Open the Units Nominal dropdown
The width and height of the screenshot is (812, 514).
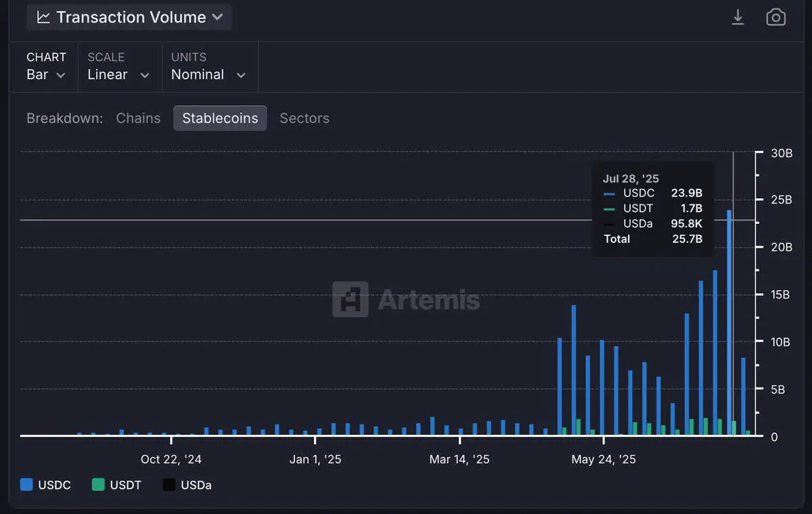pyautogui.click(x=208, y=66)
